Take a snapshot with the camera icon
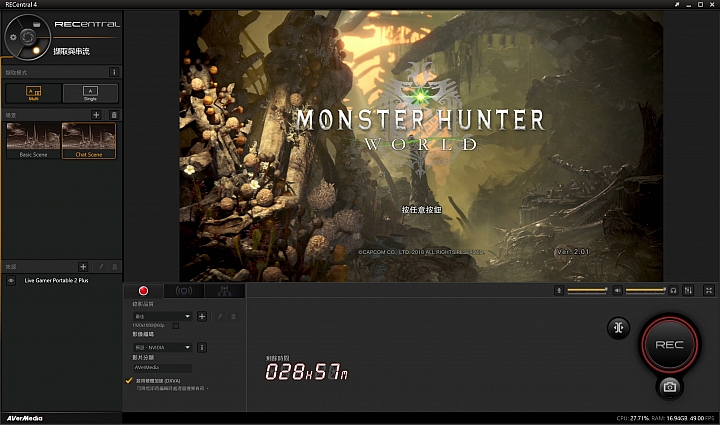This screenshot has height=425, width=720. 669,386
